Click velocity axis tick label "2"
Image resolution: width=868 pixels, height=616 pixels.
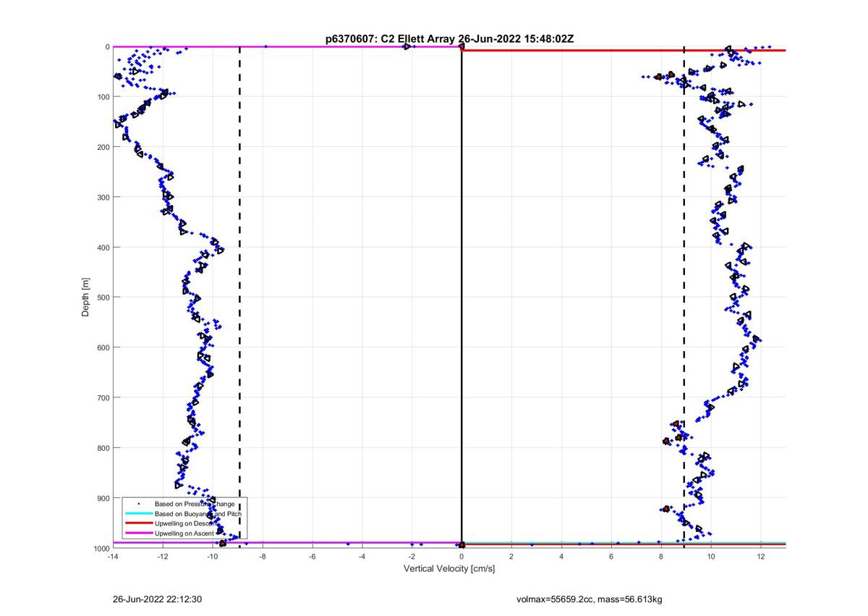[511, 557]
